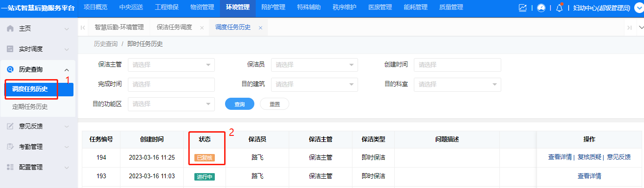
Task: Click the 2023-03-16 11:03 creation time cell
Action: pos(152,176)
